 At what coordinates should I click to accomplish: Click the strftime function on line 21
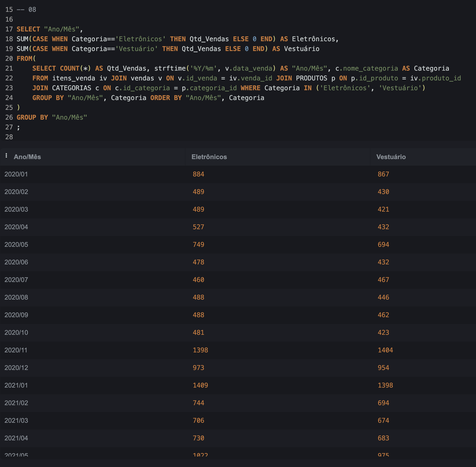(x=170, y=68)
